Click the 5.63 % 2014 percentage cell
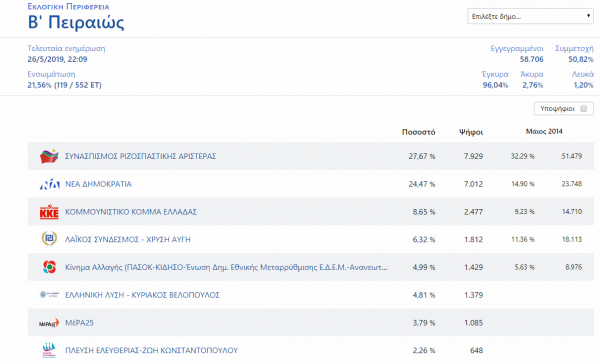The height and width of the screenshot is (364, 600). (524, 267)
